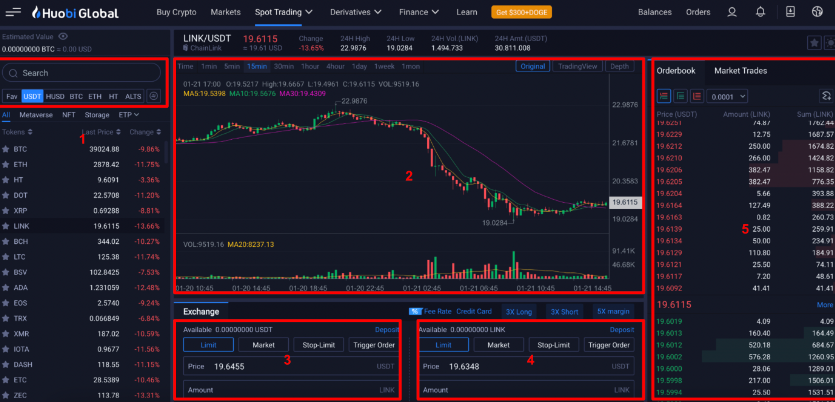Select the Fav market filter
The image size is (835, 402).
[12, 96]
